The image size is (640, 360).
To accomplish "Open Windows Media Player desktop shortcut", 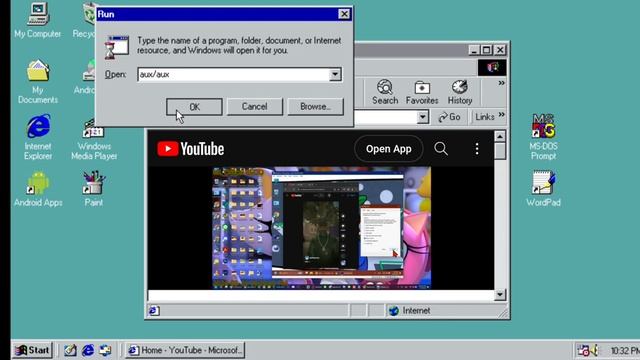I will pyautogui.click(x=94, y=139).
